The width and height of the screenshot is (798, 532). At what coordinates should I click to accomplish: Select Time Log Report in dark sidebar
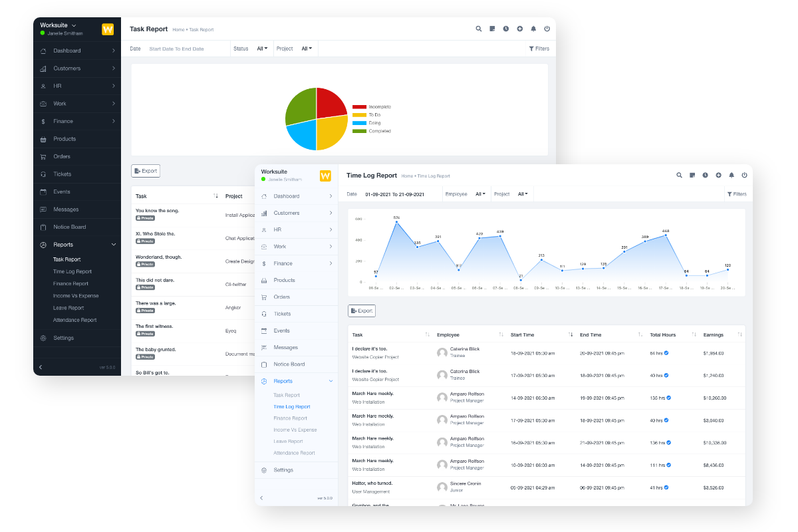pos(72,271)
